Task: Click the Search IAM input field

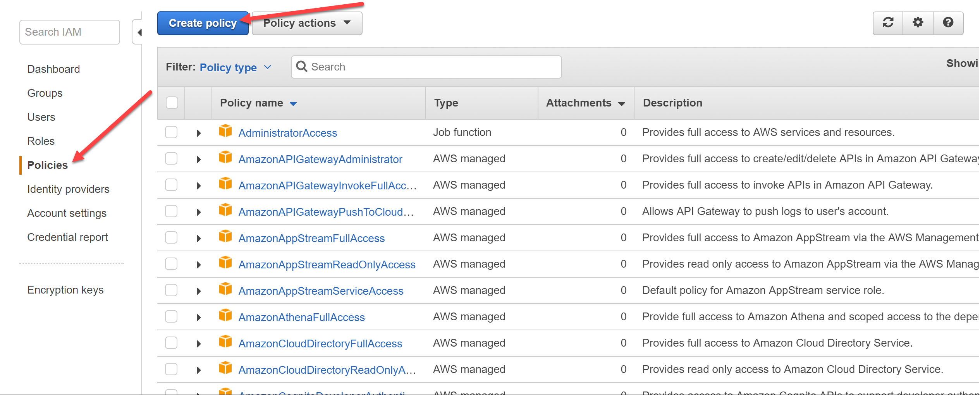Action: coord(70,32)
